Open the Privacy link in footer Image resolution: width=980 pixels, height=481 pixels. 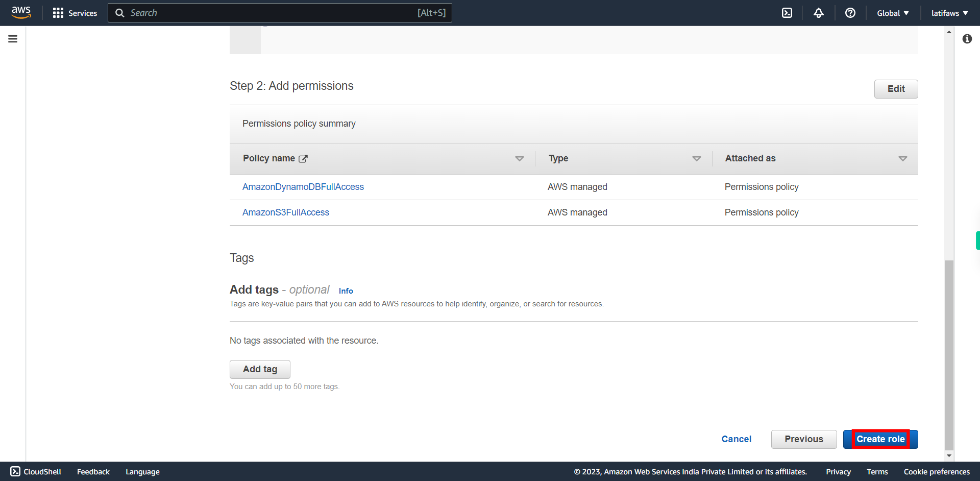pyautogui.click(x=838, y=471)
